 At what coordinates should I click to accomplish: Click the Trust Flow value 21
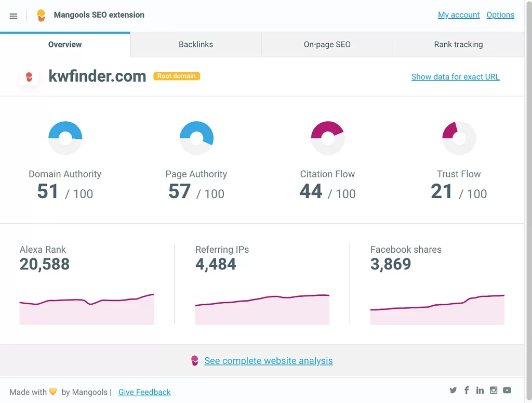tap(442, 191)
